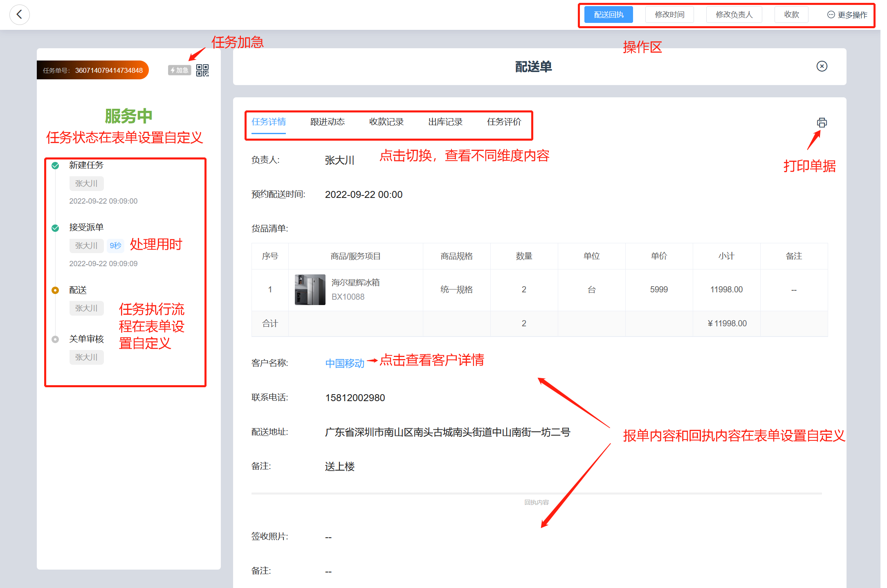Open 更多操作 more actions menu
Screen dimensions: 887x588
tap(847, 15)
